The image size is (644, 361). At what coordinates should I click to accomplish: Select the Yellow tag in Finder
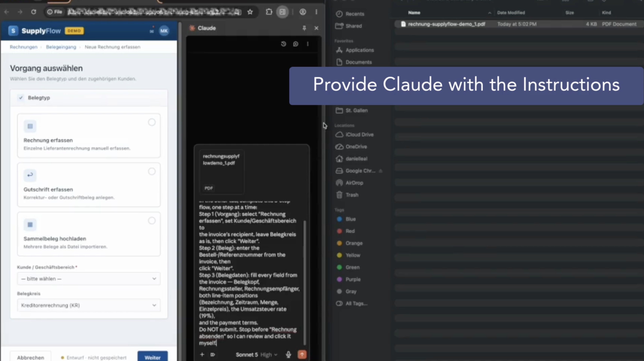click(349, 256)
